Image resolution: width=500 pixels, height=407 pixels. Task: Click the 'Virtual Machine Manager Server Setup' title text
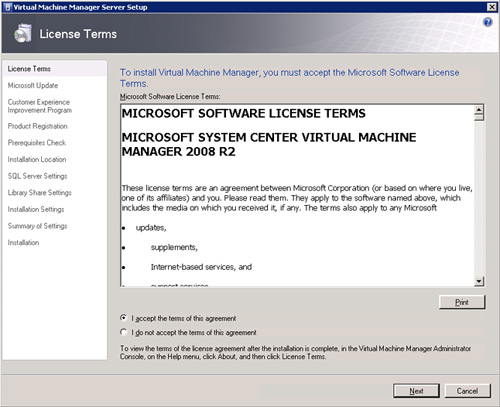point(80,7)
